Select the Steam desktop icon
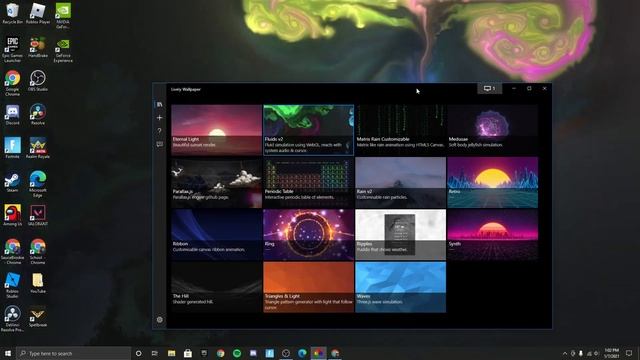 [x=12, y=182]
